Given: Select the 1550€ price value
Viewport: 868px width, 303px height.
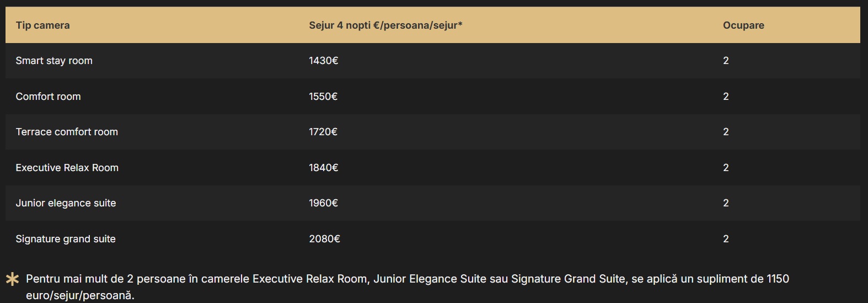Looking at the screenshot, I should (x=323, y=97).
